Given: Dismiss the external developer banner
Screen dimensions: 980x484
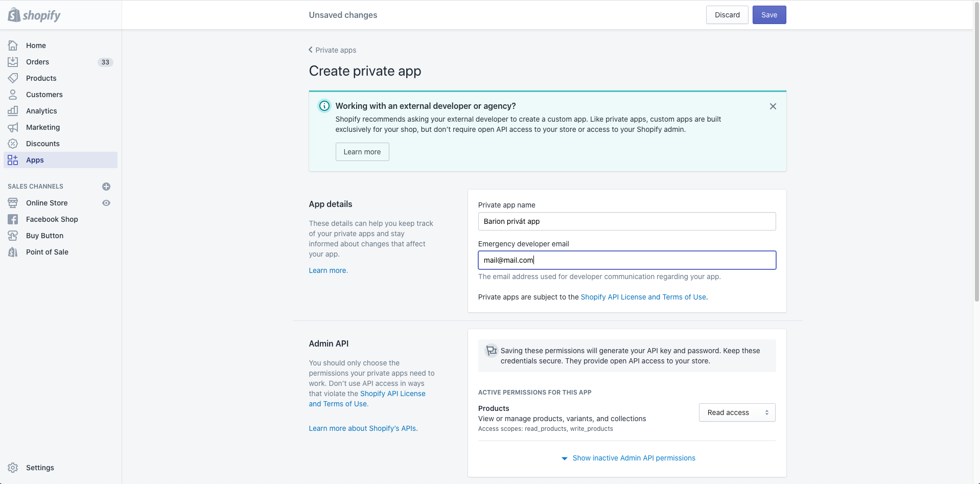Looking at the screenshot, I should click(x=773, y=106).
